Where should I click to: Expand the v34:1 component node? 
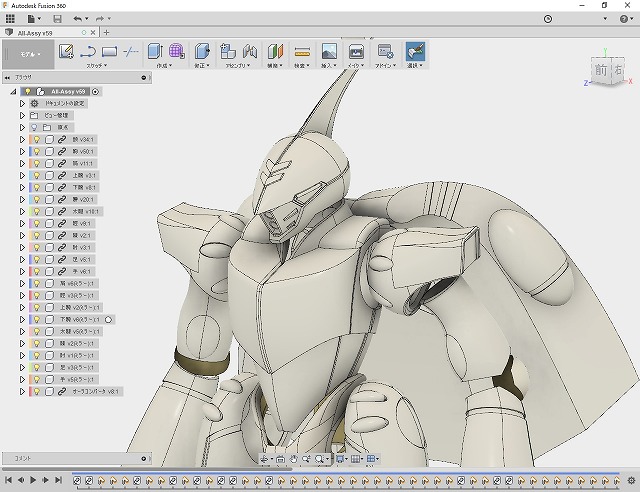(x=22, y=140)
